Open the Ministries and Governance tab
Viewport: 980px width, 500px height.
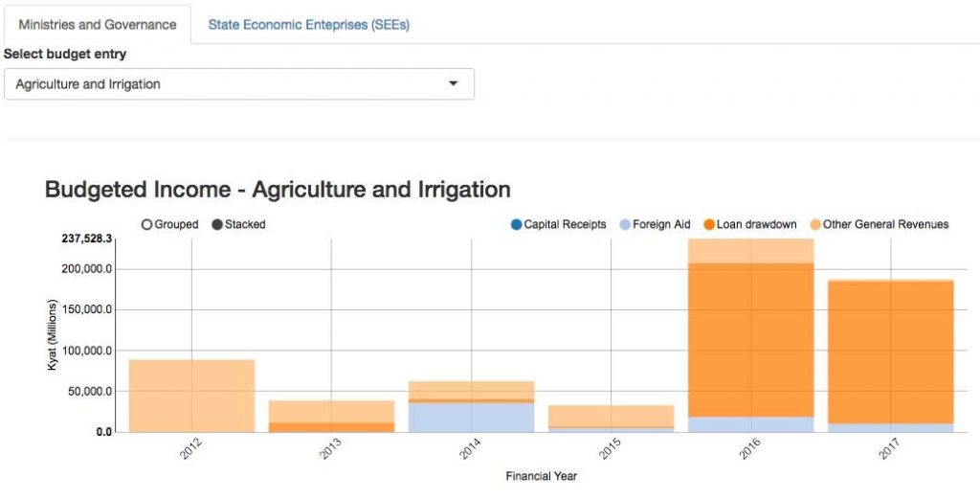[x=98, y=25]
